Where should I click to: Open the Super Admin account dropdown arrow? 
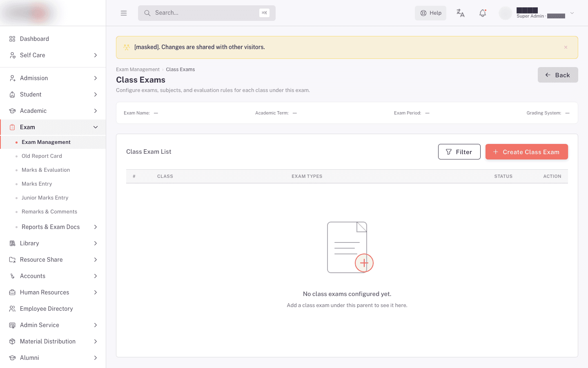572,13
